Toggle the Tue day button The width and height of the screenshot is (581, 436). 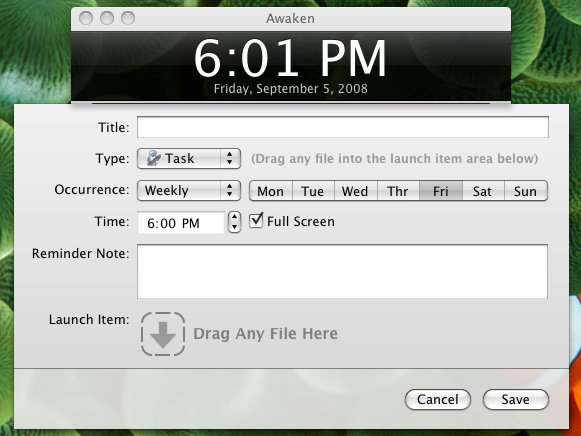tap(313, 191)
